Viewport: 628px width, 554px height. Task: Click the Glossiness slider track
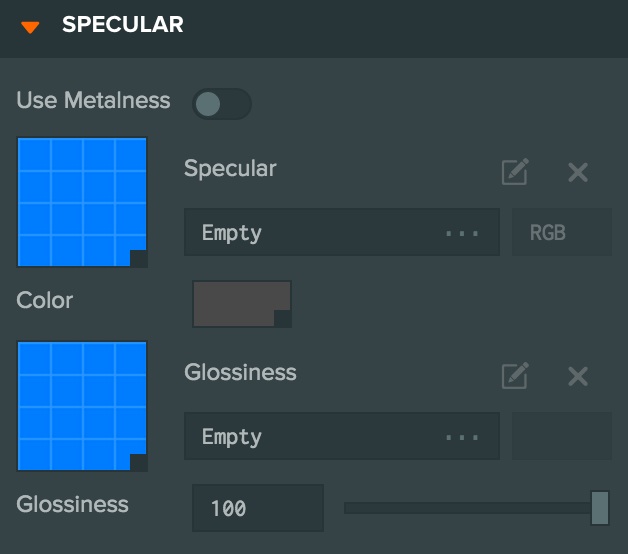coord(467,508)
